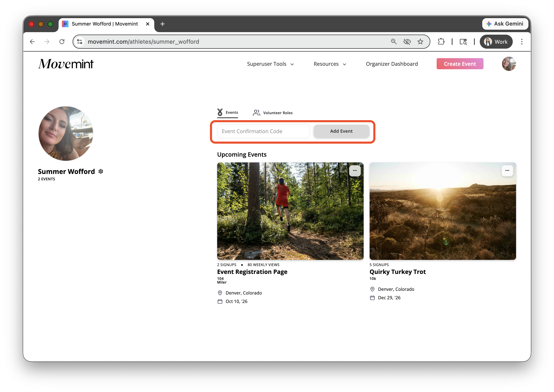Screen dimensions: 554x392
Task: Click the people icon beside Volunteer Roles
Action: (256, 113)
